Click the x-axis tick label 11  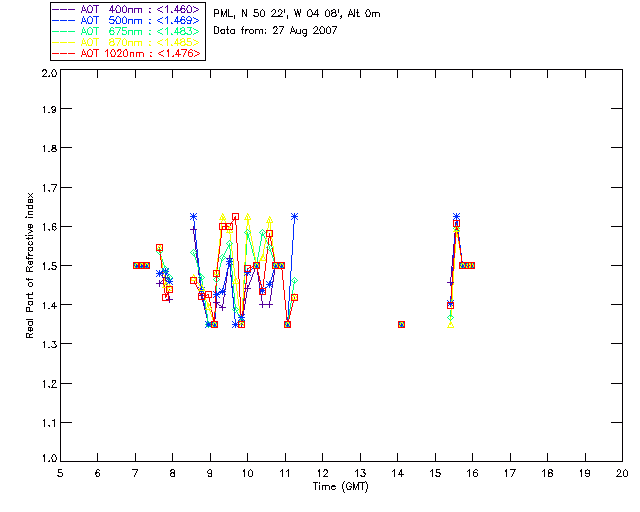285,473
